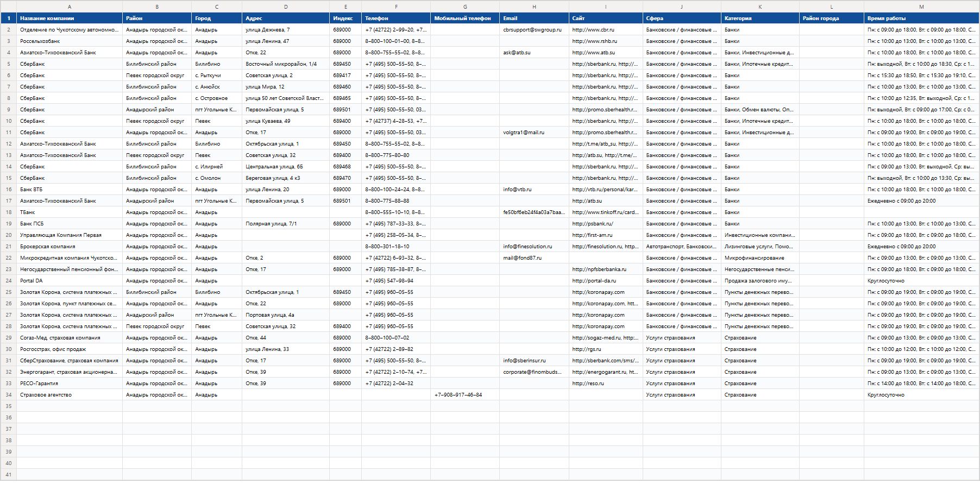Click the phone cell 8-800-301-18-10
The image size is (980, 490).
point(396,247)
